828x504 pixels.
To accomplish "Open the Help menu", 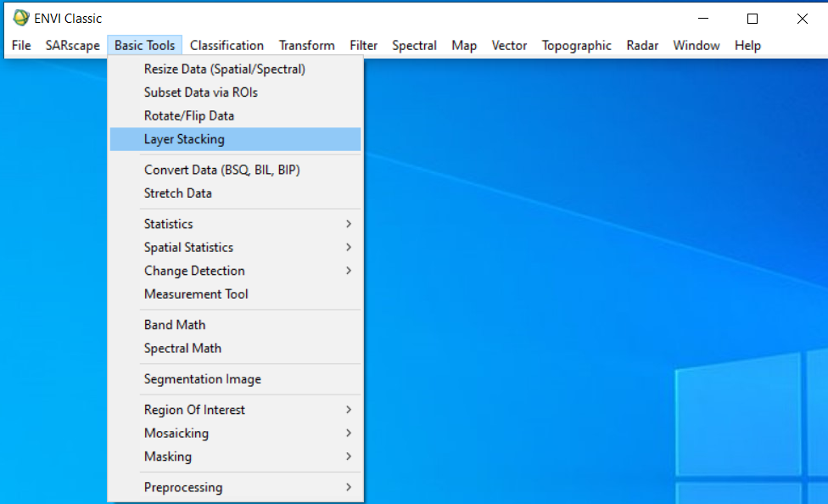I will click(747, 46).
